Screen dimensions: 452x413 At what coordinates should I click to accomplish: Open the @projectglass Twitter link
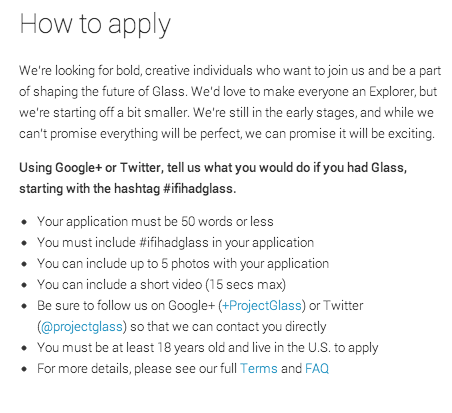coord(82,327)
